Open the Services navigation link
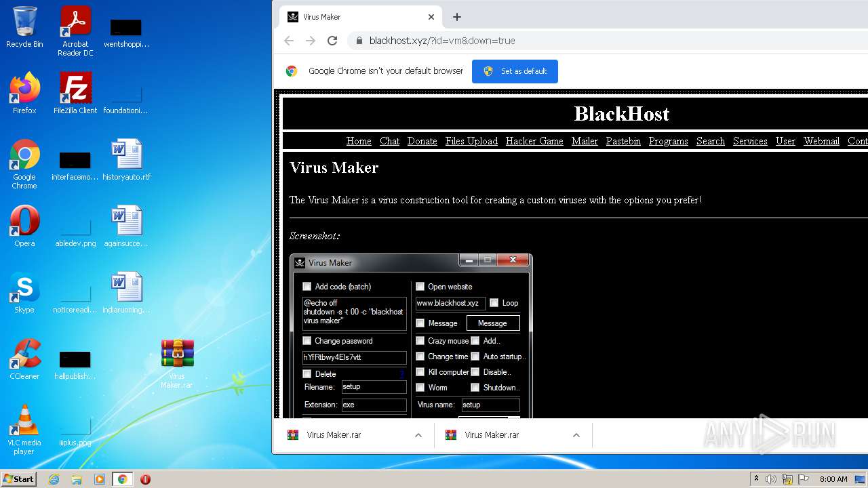Image resolution: width=868 pixels, height=488 pixels. click(x=750, y=141)
